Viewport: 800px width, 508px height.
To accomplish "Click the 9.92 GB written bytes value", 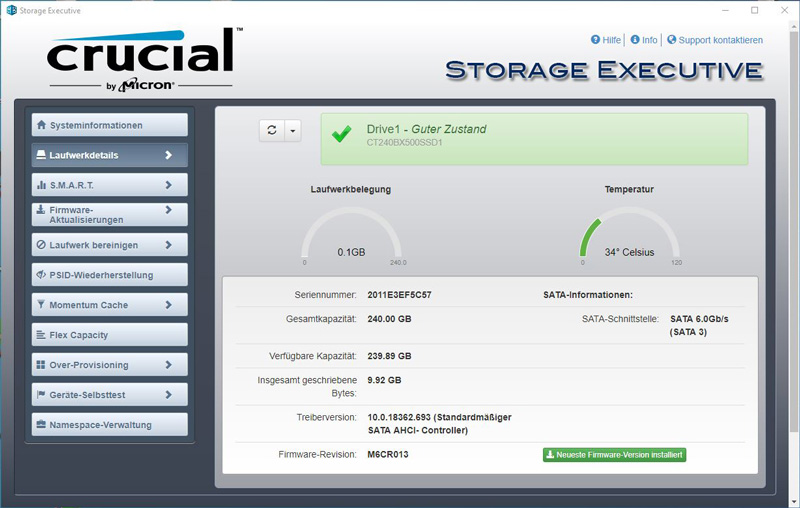I will 384,380.
